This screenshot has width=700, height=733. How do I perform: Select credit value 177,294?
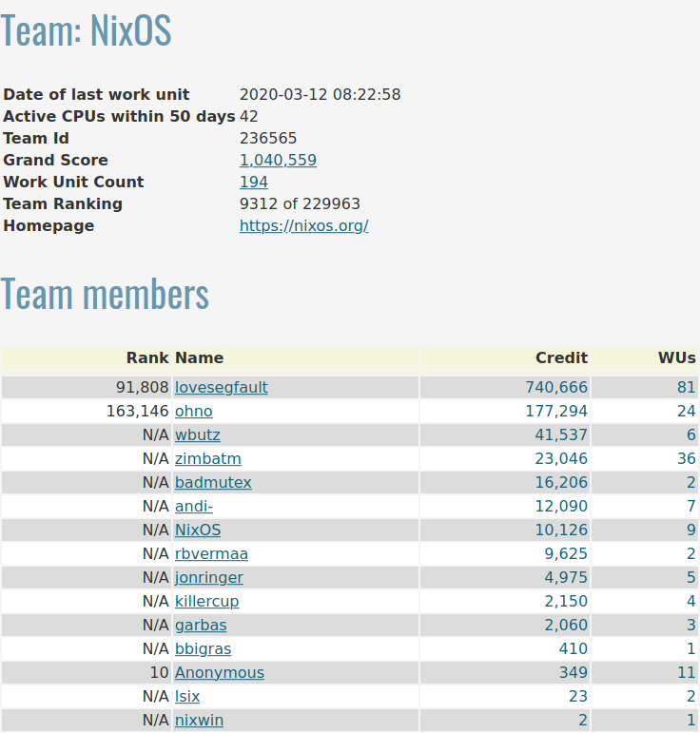(x=556, y=412)
